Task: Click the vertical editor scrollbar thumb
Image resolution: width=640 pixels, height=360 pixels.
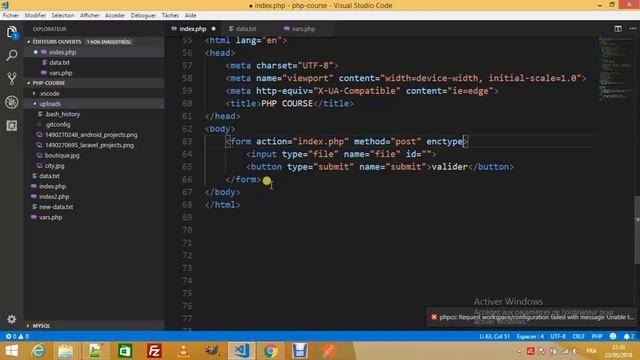Action: coord(637,230)
